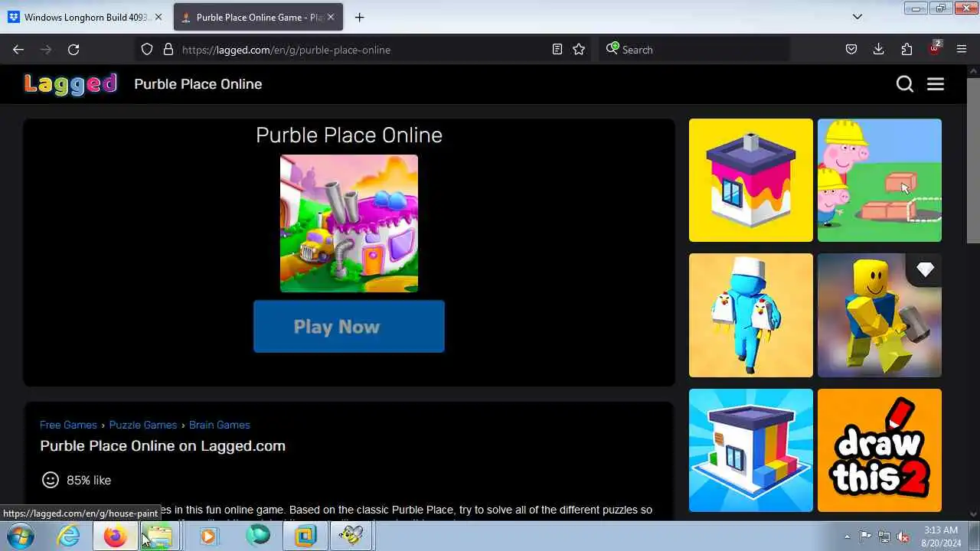980x551 pixels.
Task: Open the Draw This 2 game thumbnail
Action: (880, 450)
